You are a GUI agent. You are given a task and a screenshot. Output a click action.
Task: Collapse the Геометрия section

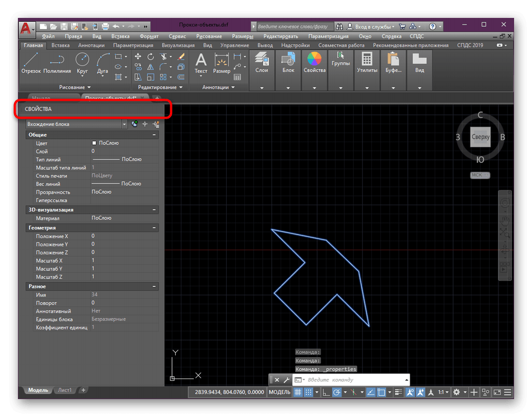[154, 228]
